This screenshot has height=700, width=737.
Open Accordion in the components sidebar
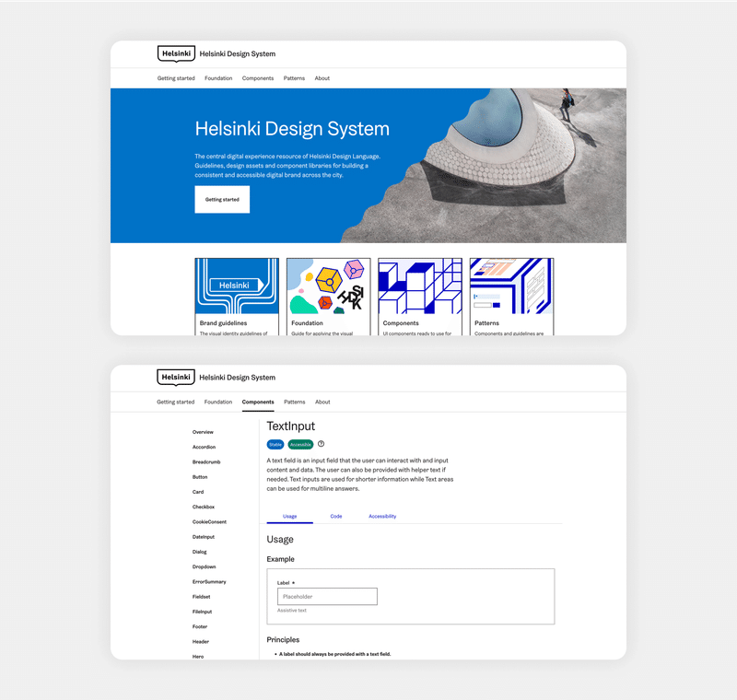[x=204, y=448]
